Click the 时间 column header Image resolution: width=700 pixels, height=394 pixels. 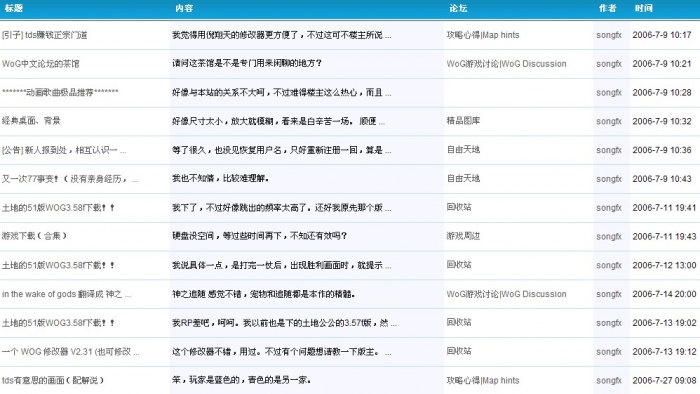point(644,8)
